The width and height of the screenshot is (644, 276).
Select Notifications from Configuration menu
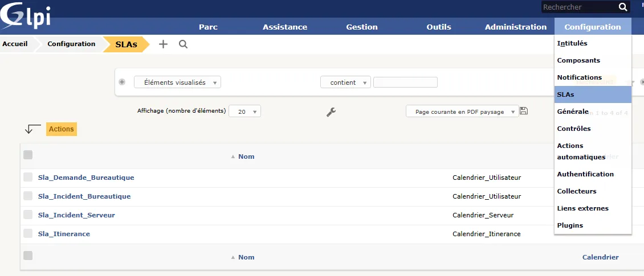[x=593, y=77]
